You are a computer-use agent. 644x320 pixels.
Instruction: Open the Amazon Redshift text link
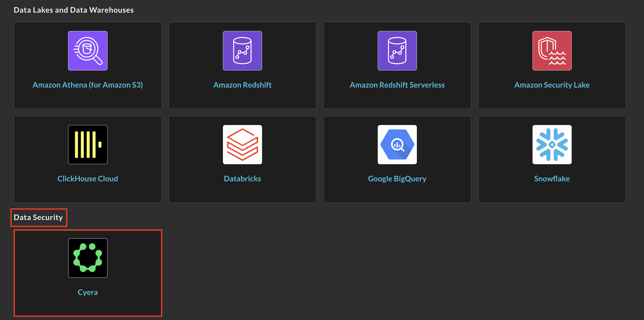pyautogui.click(x=242, y=85)
